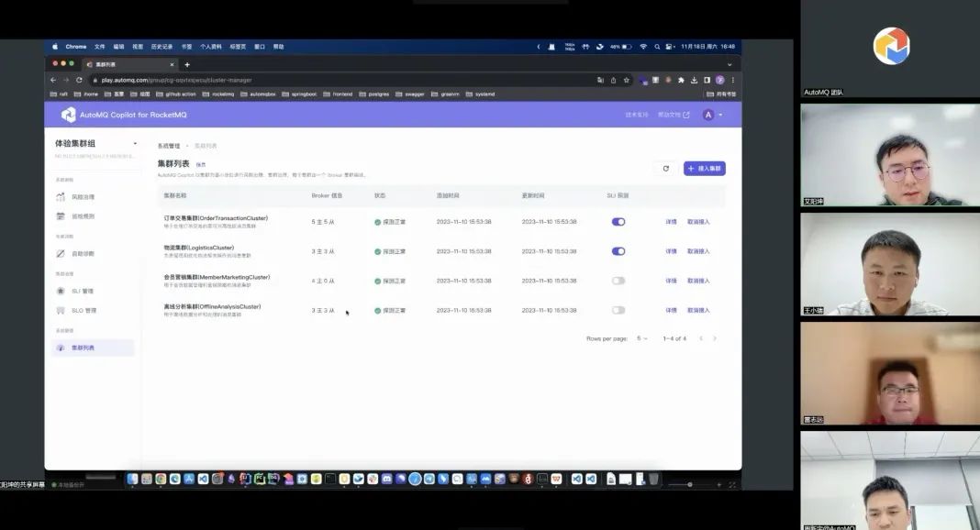Open the postgres bookmark folder

(374, 94)
